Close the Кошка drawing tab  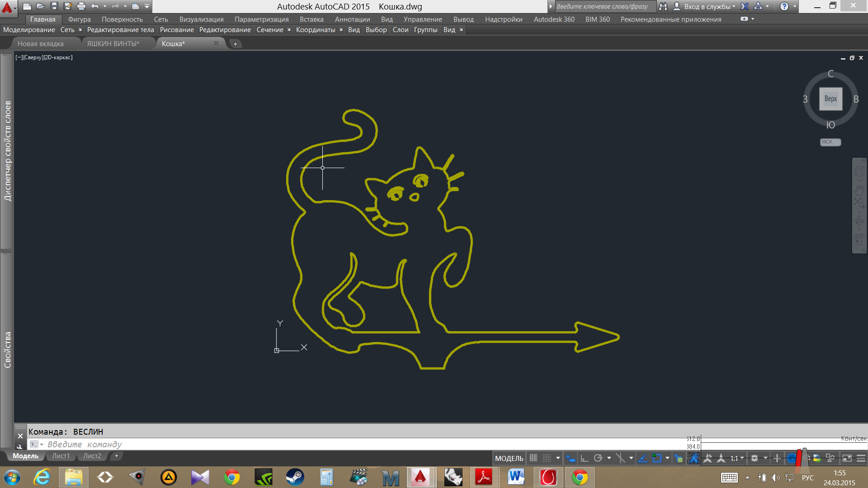216,43
